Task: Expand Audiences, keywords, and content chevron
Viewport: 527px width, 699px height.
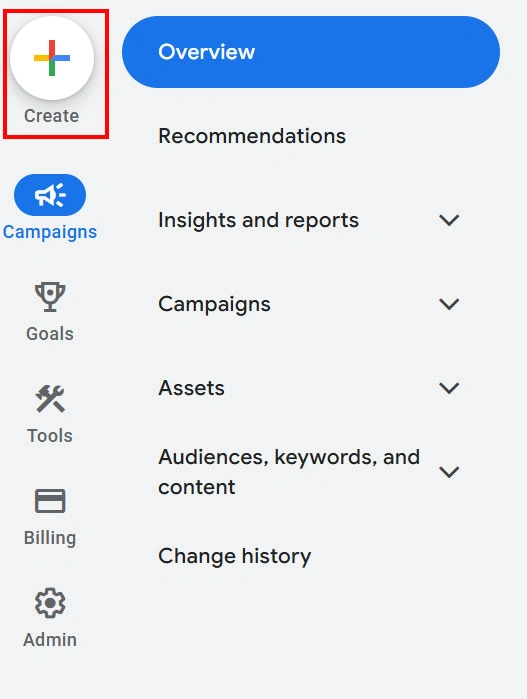Action: 449,472
